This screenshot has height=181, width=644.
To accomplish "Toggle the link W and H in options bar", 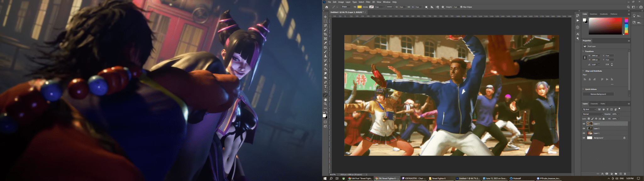I will click(x=409, y=7).
